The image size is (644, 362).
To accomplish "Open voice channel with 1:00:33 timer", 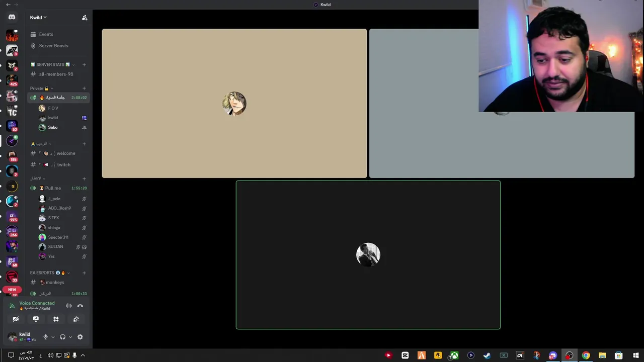I will point(59,294).
